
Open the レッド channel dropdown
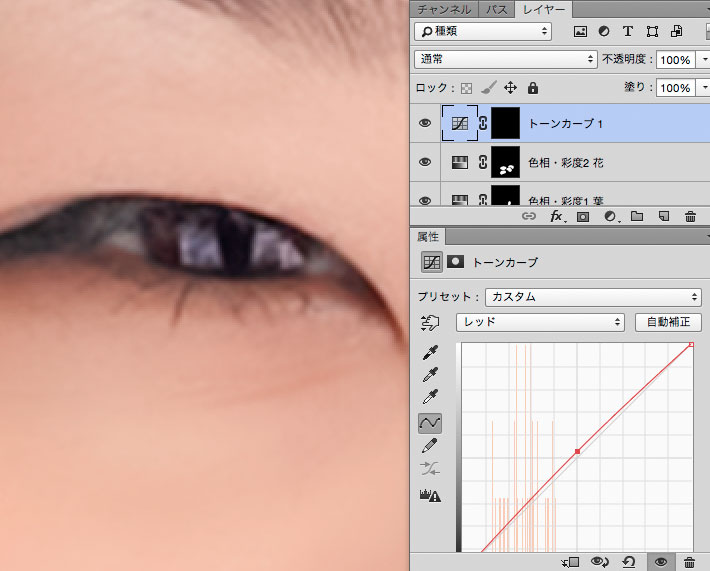point(540,322)
